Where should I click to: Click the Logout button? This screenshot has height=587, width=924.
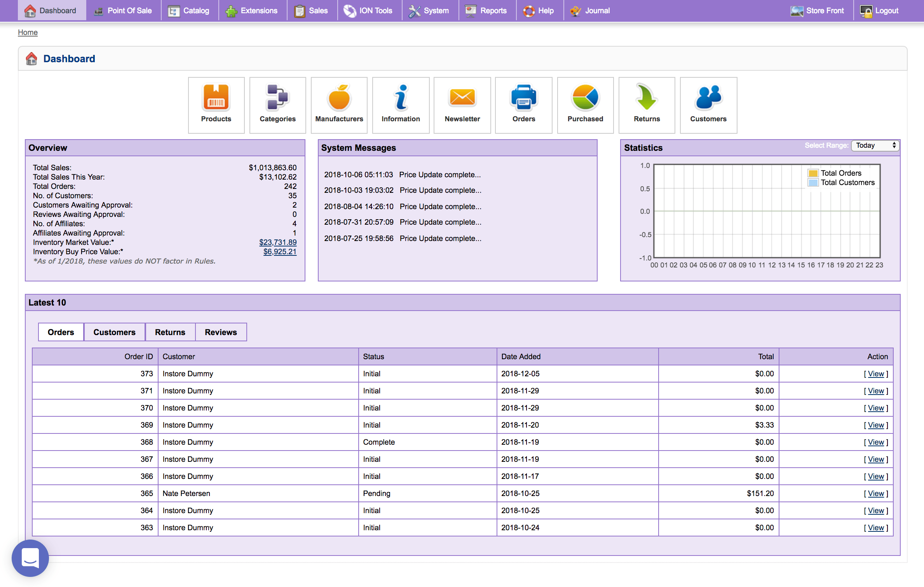(x=879, y=10)
